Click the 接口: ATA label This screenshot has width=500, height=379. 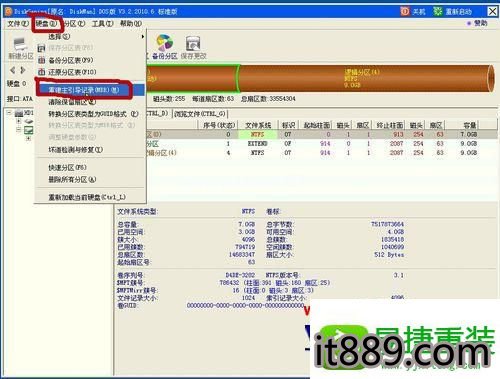pyautogui.click(x=20, y=99)
